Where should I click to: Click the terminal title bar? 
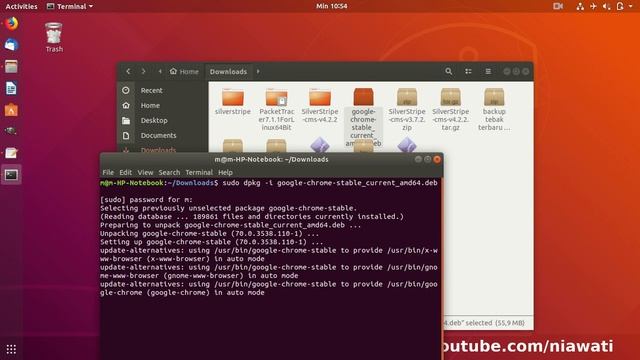point(271,159)
